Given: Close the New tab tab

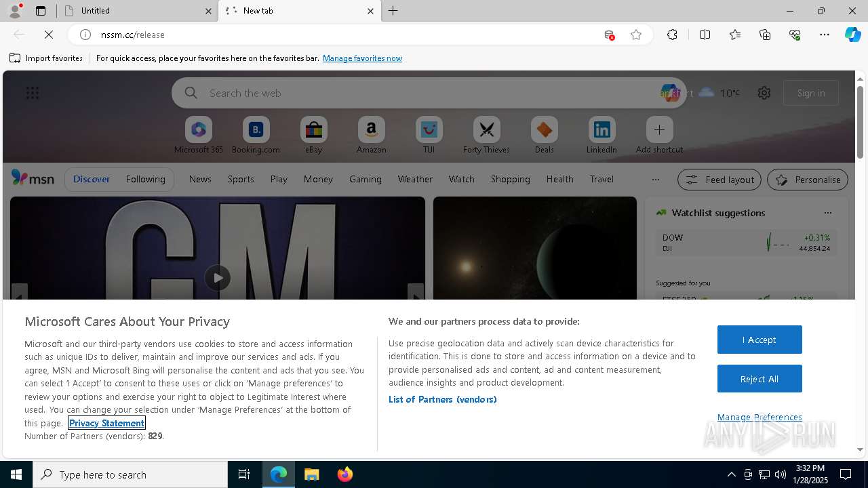Looking at the screenshot, I should tap(370, 11).
